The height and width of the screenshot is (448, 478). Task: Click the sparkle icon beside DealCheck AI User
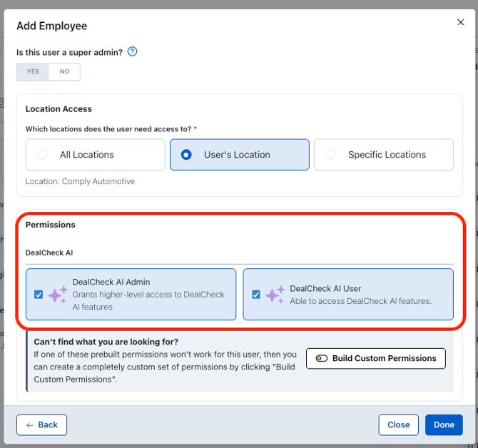275,295
